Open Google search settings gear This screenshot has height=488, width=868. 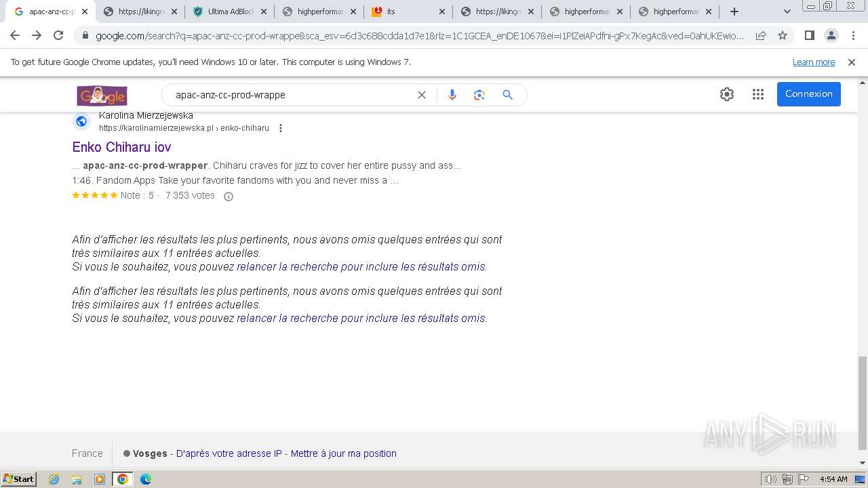click(727, 94)
